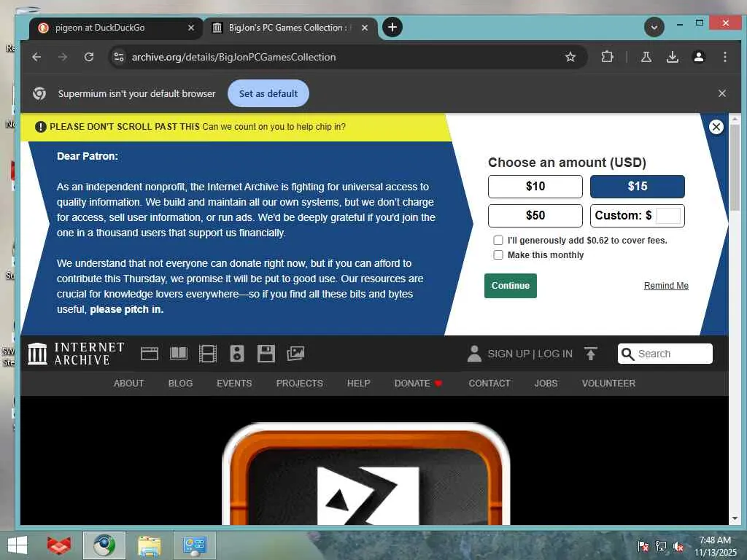Image resolution: width=747 pixels, height=560 pixels.
Task: Open File Explorer from the taskbar
Action: pyautogui.click(x=149, y=545)
